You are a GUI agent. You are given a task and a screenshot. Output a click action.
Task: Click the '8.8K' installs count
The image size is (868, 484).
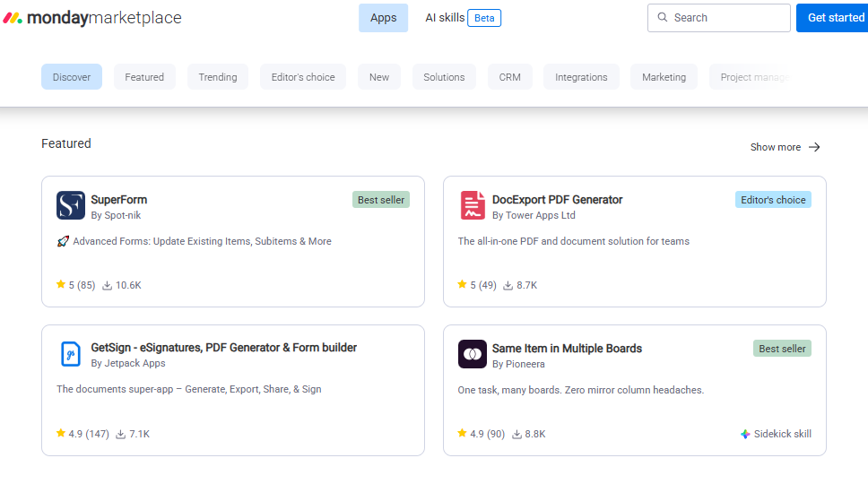535,434
